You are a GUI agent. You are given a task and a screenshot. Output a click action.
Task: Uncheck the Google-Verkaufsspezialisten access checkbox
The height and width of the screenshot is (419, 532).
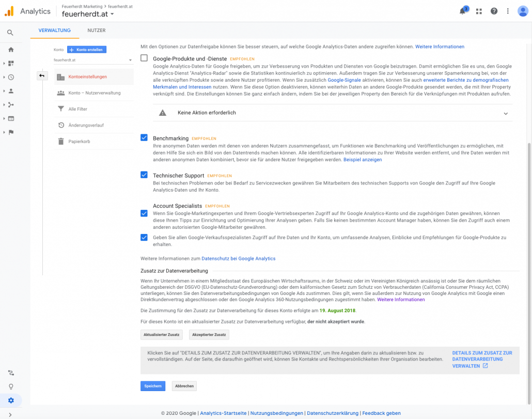tap(144, 238)
